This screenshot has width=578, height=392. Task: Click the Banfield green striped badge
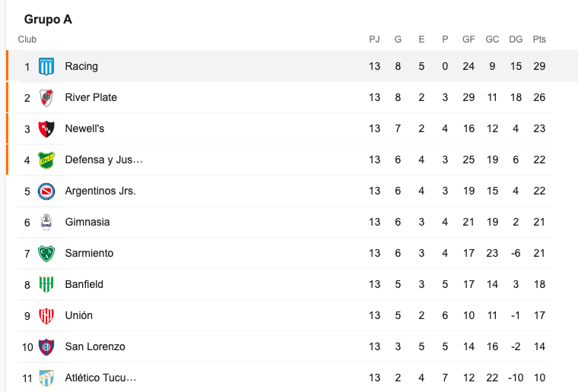pyautogui.click(x=46, y=285)
